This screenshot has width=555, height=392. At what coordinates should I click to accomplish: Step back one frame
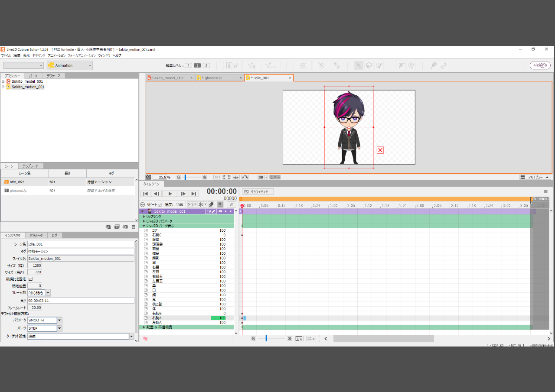[157, 194]
